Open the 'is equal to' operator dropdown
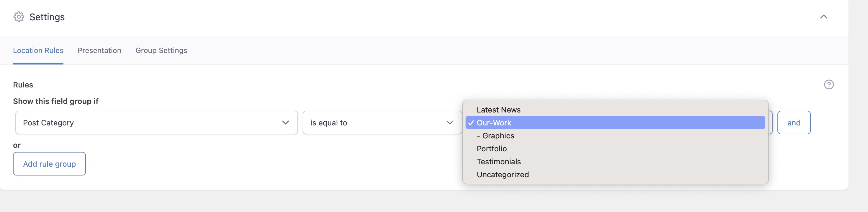The height and width of the screenshot is (212, 868). pyautogui.click(x=382, y=122)
